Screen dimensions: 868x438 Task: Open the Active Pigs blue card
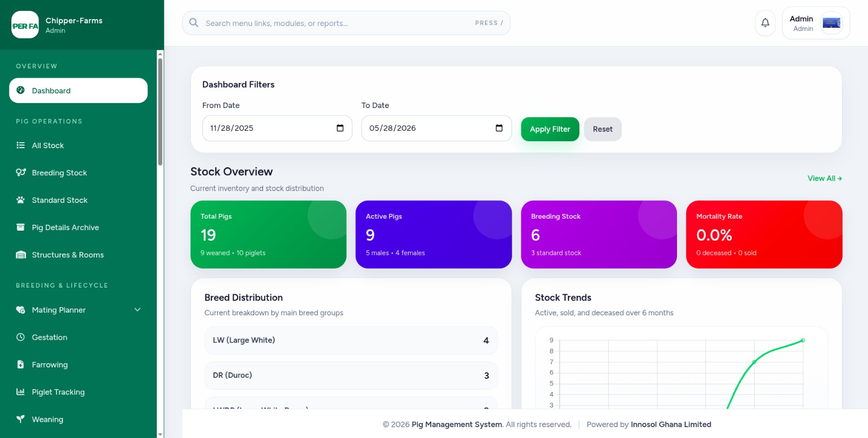[x=433, y=234]
